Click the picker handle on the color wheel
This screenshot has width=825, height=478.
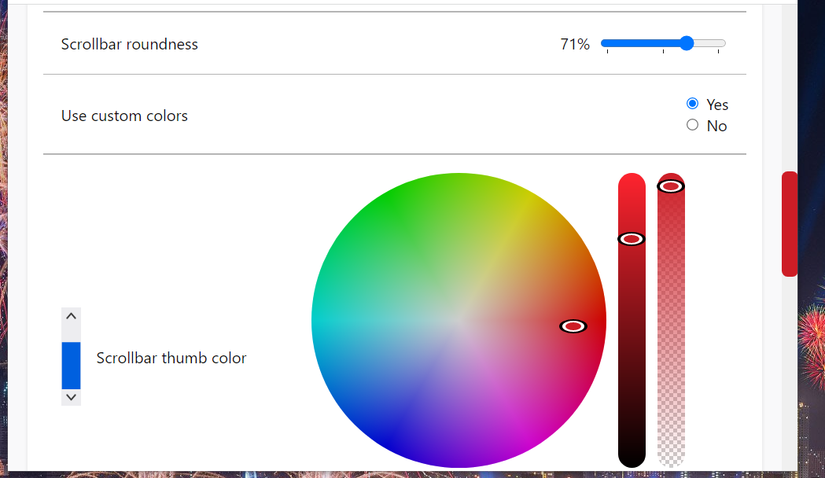point(573,326)
